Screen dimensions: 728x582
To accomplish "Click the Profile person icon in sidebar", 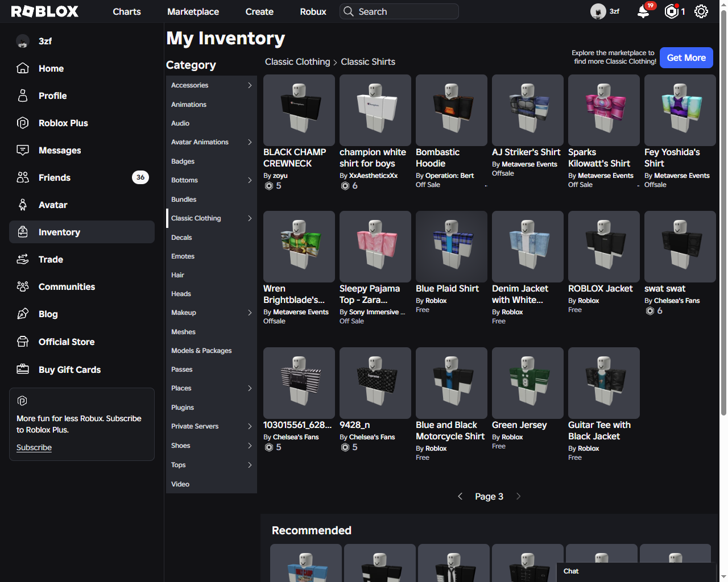I will click(x=23, y=95).
